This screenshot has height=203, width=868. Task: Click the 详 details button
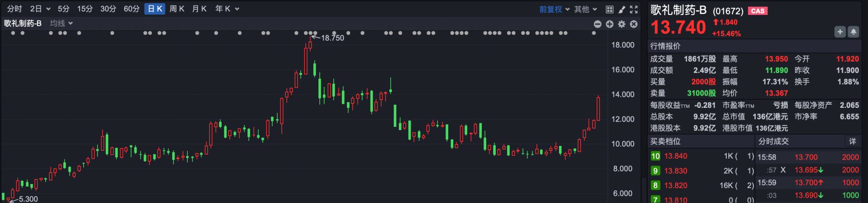click(852, 141)
